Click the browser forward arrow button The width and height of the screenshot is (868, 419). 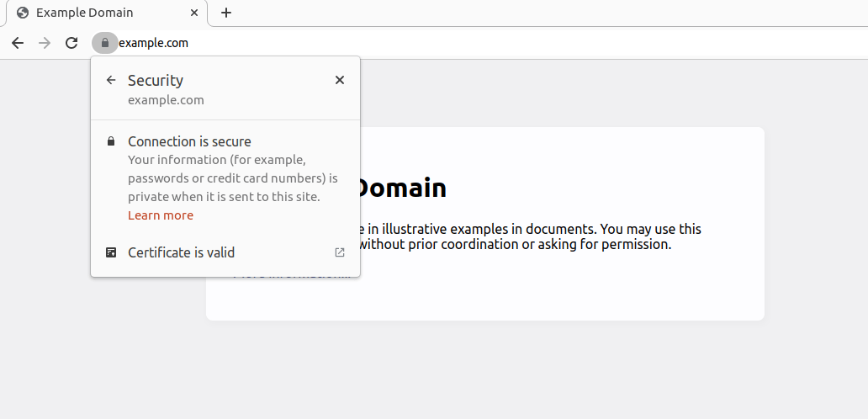click(x=45, y=43)
